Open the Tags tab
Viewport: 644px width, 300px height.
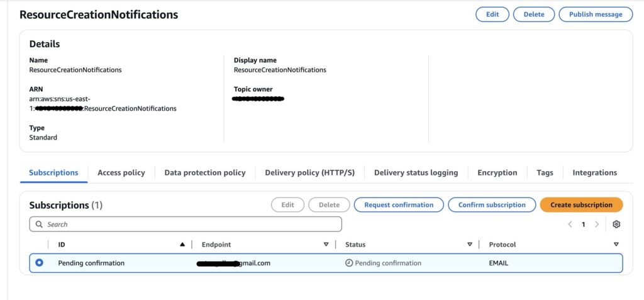[545, 172]
